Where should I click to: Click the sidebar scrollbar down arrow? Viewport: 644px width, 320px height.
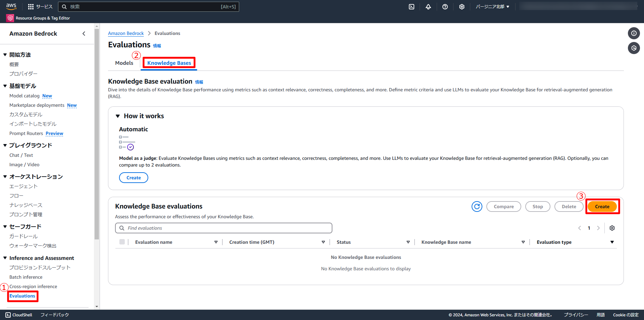point(97,307)
